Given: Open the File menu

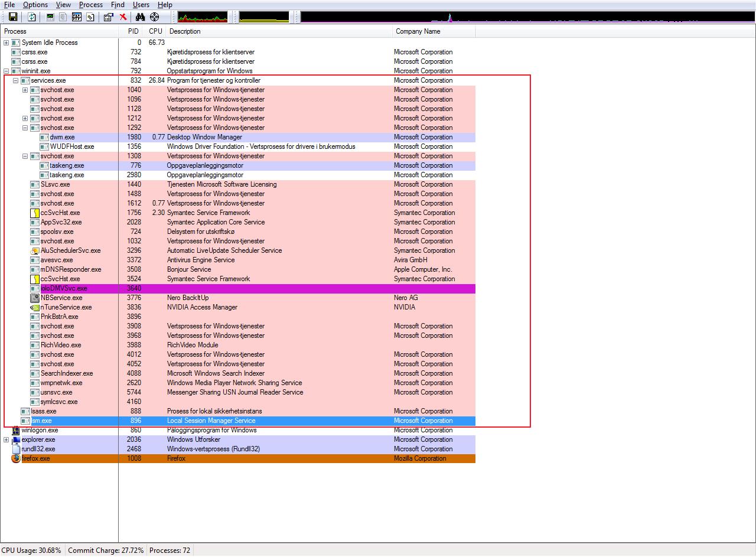Looking at the screenshot, I should (x=9, y=5).
